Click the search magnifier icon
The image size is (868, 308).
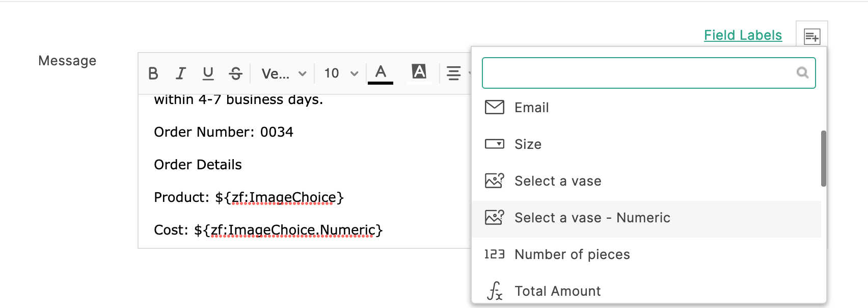[x=802, y=73]
